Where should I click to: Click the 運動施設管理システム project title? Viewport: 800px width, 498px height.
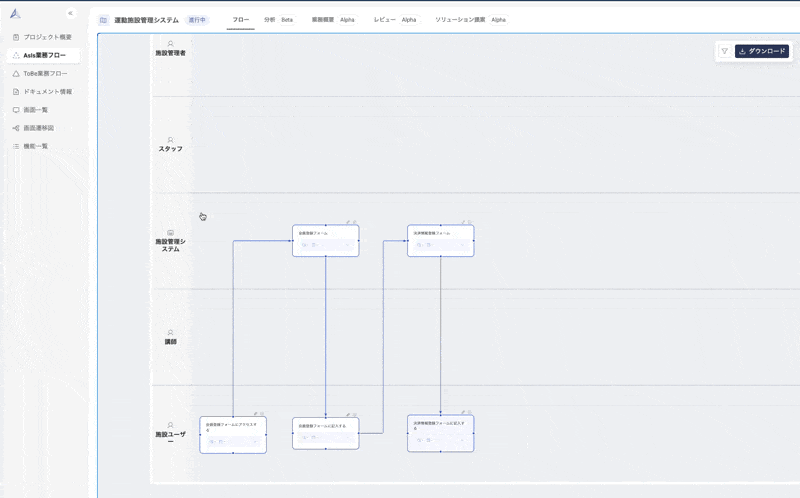coord(146,20)
